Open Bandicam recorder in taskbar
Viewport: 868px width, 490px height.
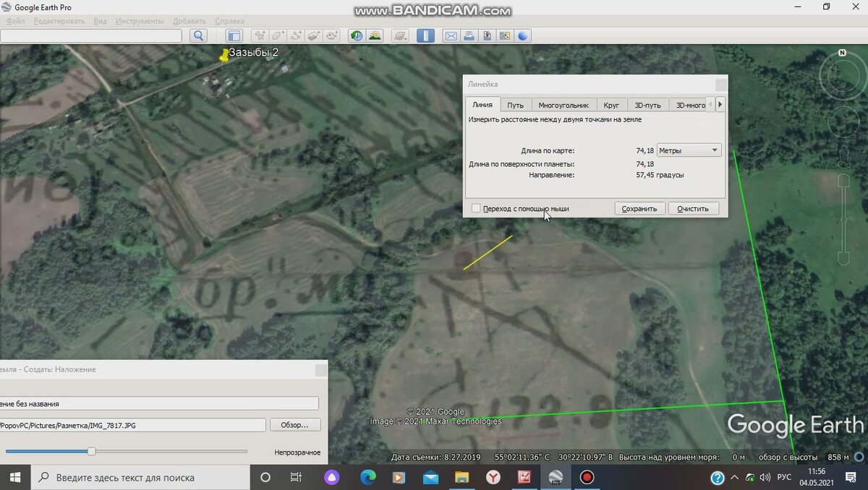[587, 477]
